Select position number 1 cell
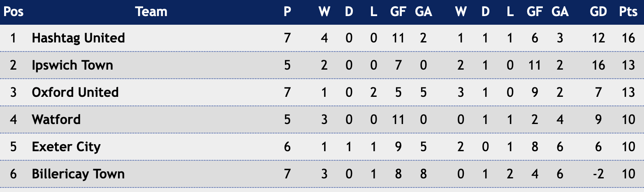Screen dimensions: 644x192 pos(13,38)
